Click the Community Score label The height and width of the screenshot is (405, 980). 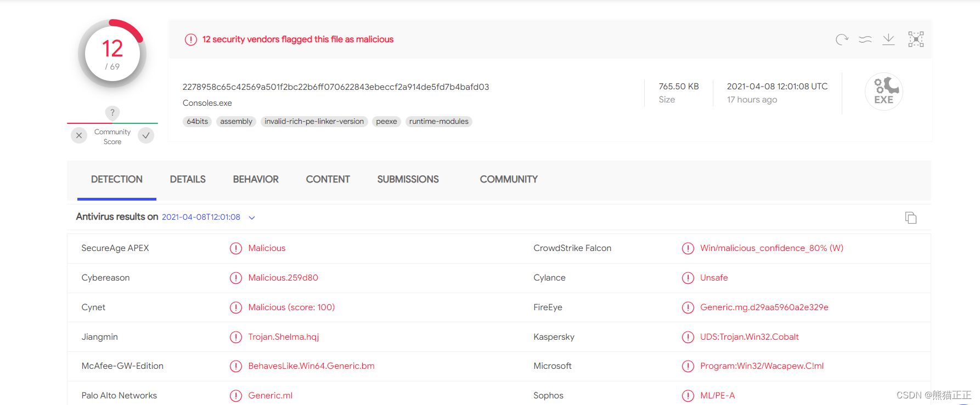point(112,137)
